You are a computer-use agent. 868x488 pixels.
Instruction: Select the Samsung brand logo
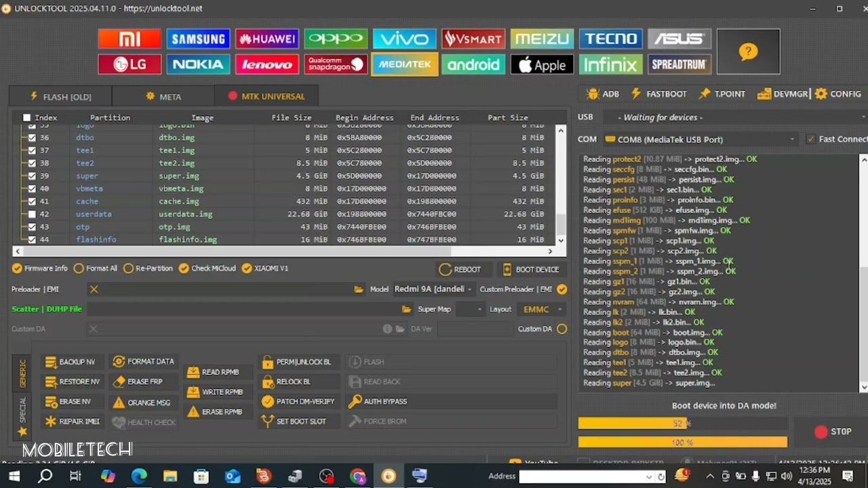(x=198, y=39)
